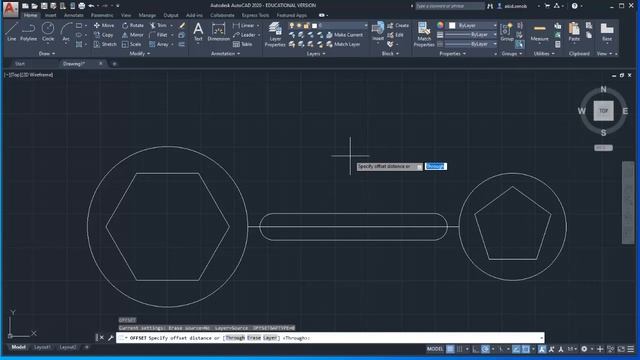This screenshot has height=360, width=640.
Task: Click Through option in command line
Action: [x=235, y=338]
